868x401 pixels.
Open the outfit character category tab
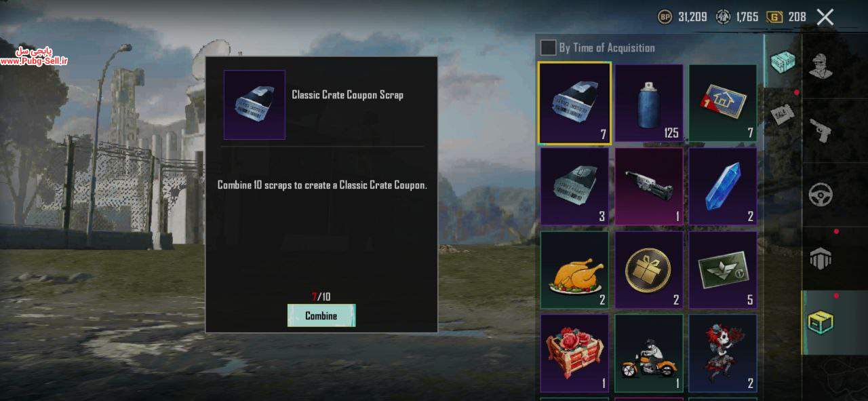pyautogui.click(x=821, y=64)
